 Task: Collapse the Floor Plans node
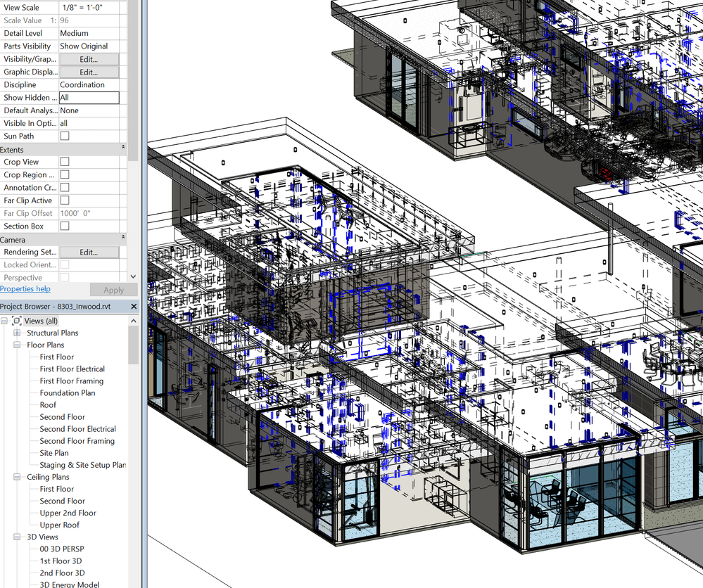pyautogui.click(x=17, y=345)
